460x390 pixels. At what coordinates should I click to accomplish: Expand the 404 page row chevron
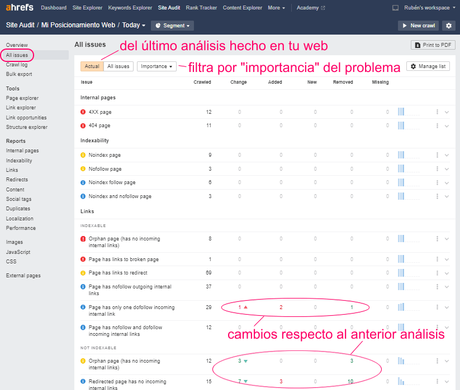[x=447, y=126]
